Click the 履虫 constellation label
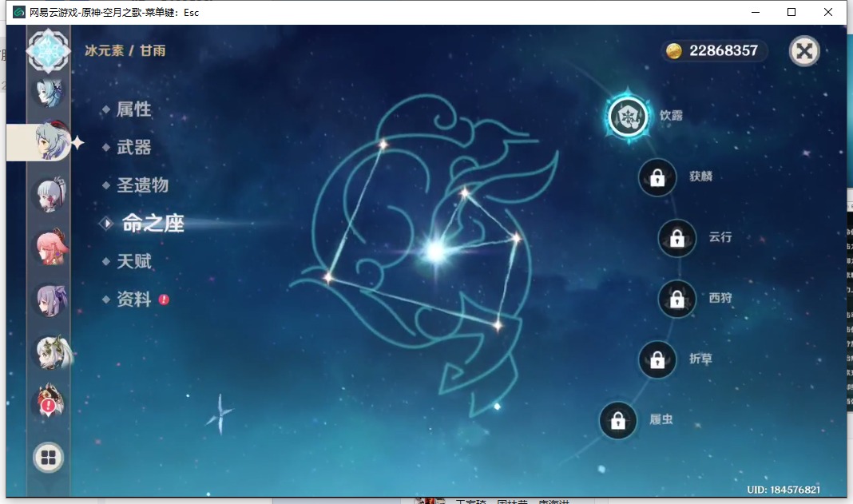The height and width of the screenshot is (504, 853). (x=661, y=419)
